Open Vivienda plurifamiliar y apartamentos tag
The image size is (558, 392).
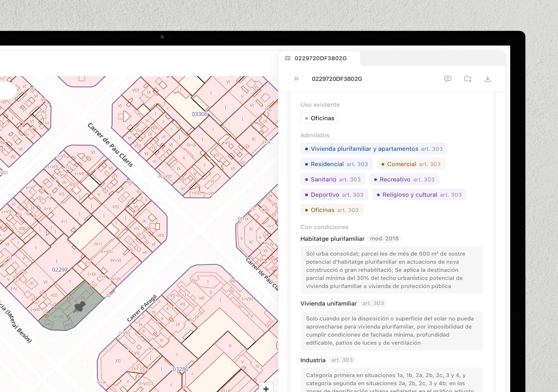pos(374,149)
